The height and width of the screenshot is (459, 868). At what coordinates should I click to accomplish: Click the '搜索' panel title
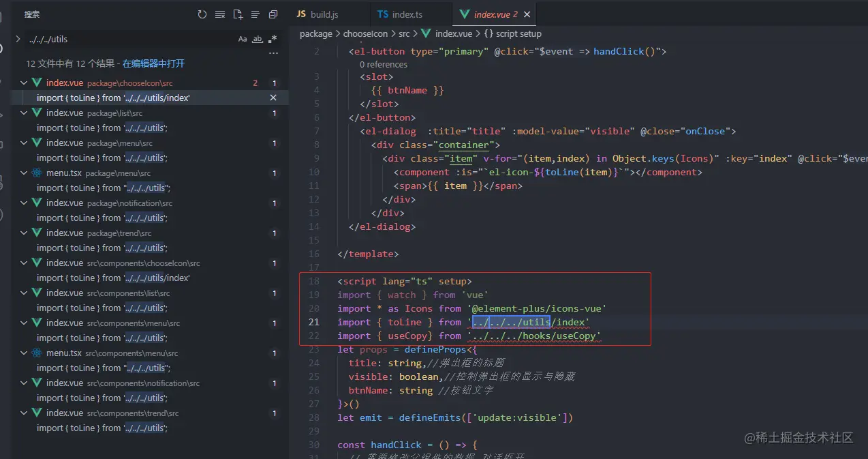click(31, 14)
